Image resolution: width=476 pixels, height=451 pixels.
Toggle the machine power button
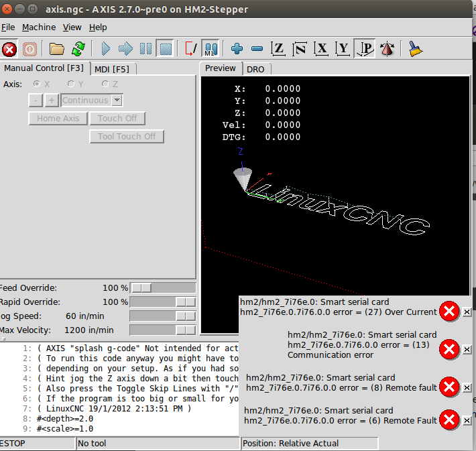[30, 49]
